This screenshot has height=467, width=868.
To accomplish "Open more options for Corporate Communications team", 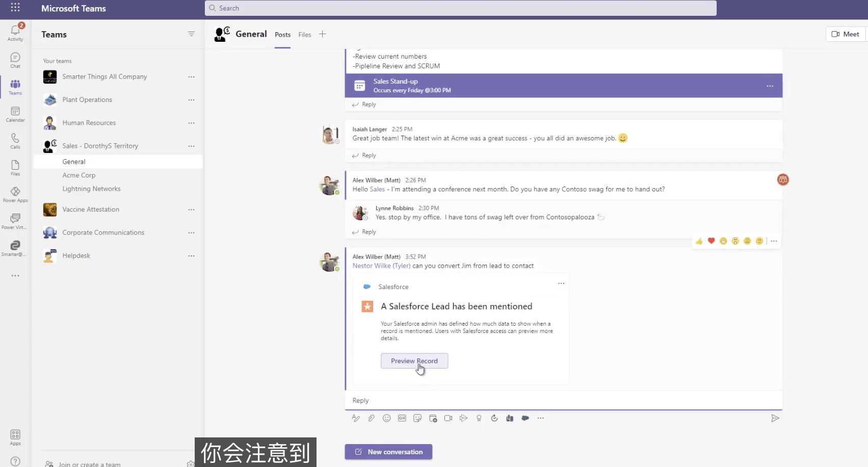I will pyautogui.click(x=191, y=232).
